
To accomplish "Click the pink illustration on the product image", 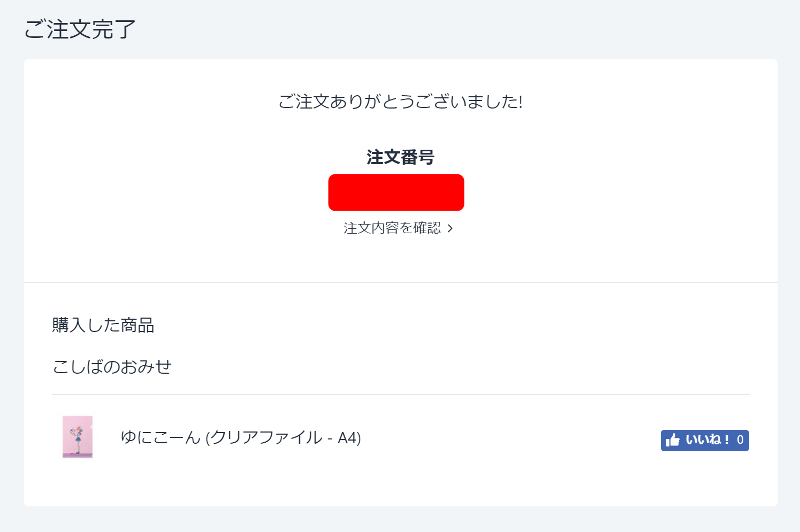I will (78, 433).
